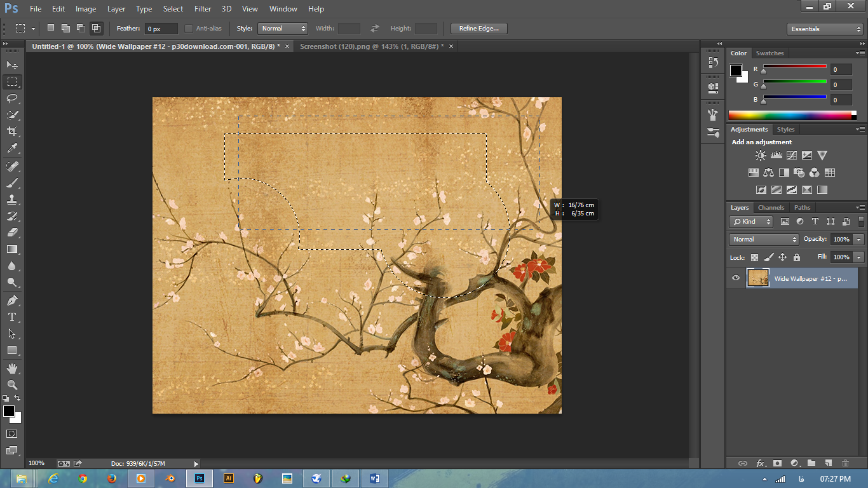Switch to the Swatches tab

(x=770, y=53)
